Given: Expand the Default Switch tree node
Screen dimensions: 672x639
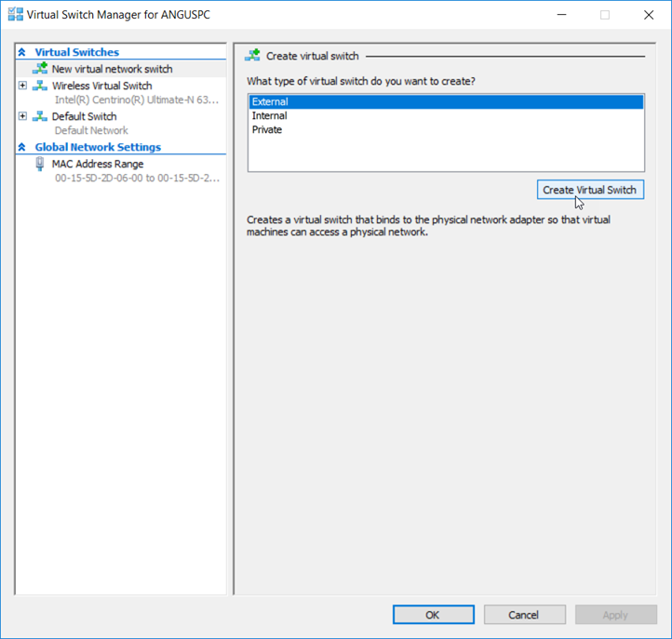Looking at the screenshot, I should click(22, 116).
